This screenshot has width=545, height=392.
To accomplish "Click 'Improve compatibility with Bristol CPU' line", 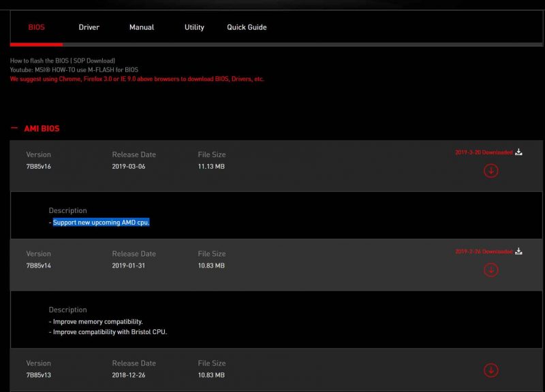I will (109, 332).
